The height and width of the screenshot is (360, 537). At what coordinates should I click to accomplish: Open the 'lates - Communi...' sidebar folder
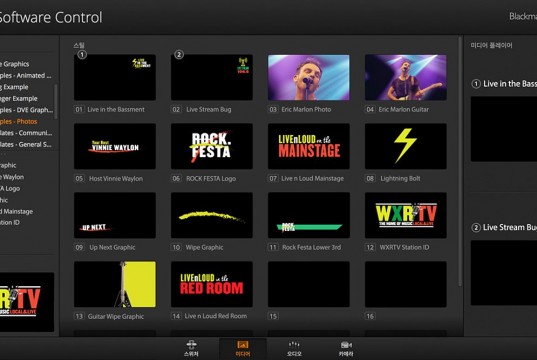click(26, 133)
